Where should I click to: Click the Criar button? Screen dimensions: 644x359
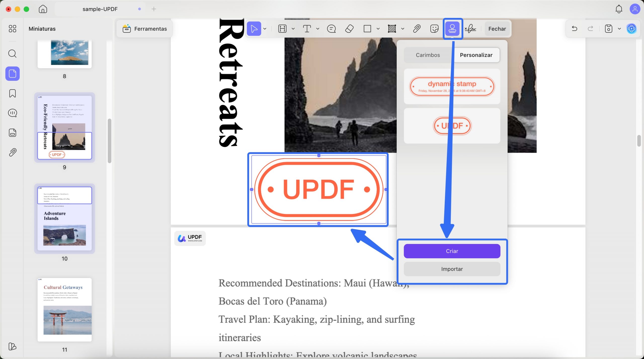click(452, 251)
